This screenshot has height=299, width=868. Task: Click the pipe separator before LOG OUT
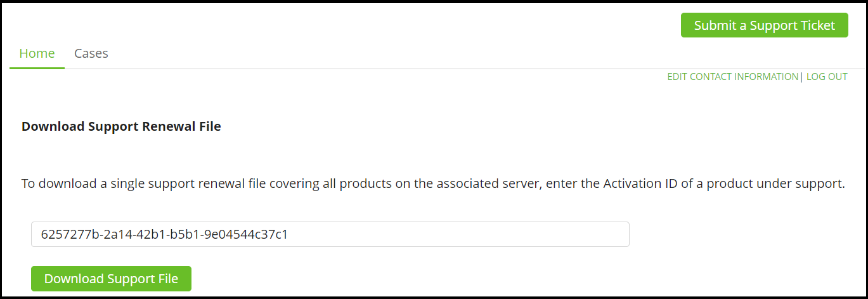click(801, 77)
